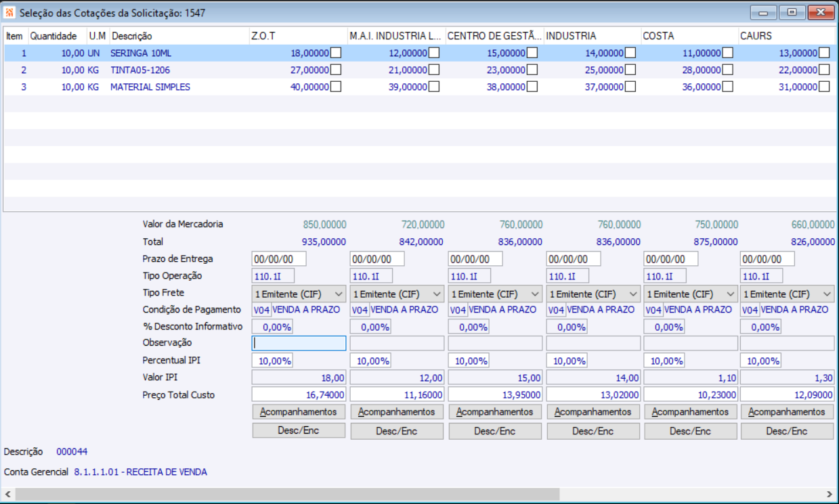Maximize the Seleção das Cotações window
This screenshot has height=504, width=839.
click(x=792, y=12)
